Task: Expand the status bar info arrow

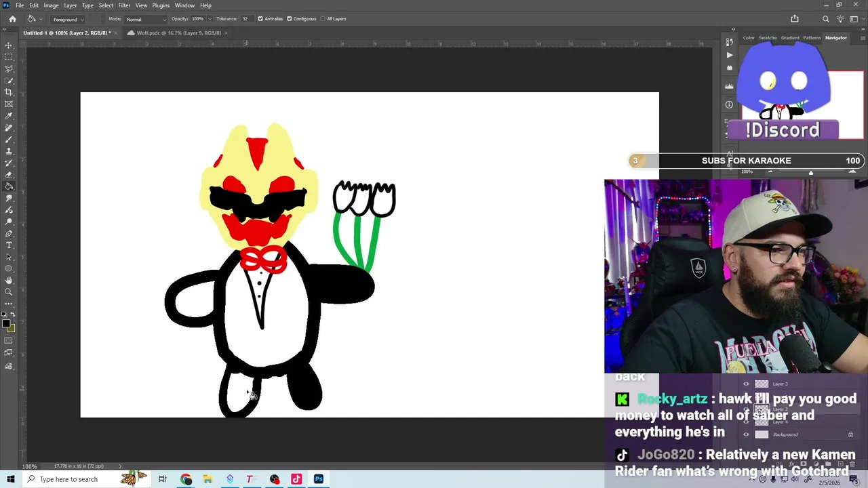Action: [120, 466]
